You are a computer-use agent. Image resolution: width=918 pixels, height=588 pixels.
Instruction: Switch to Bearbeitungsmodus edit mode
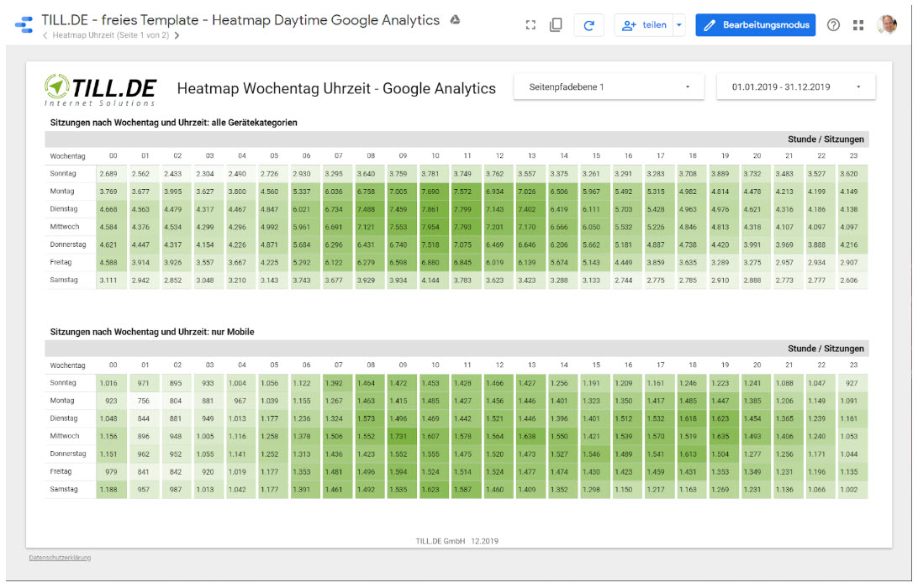point(755,25)
